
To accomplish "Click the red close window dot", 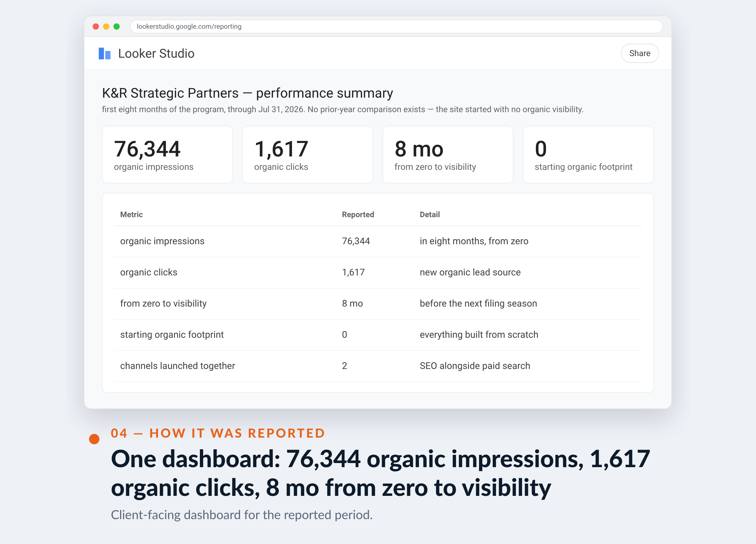I will tap(96, 26).
